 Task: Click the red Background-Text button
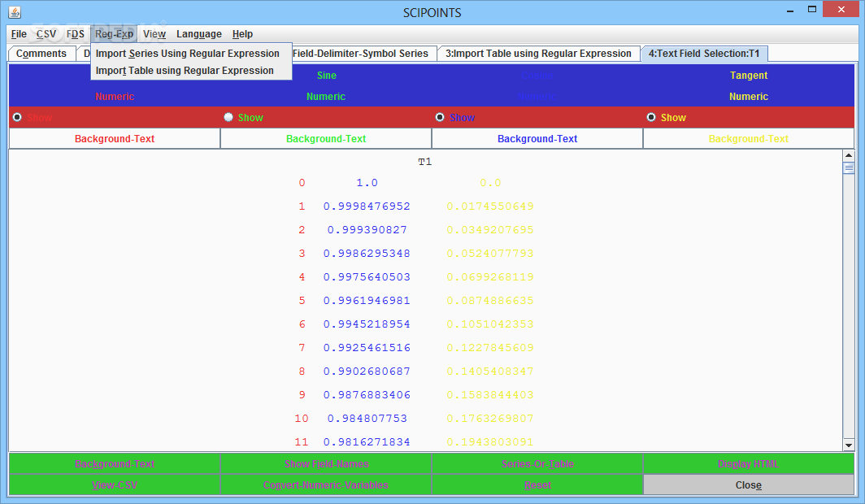tap(115, 139)
